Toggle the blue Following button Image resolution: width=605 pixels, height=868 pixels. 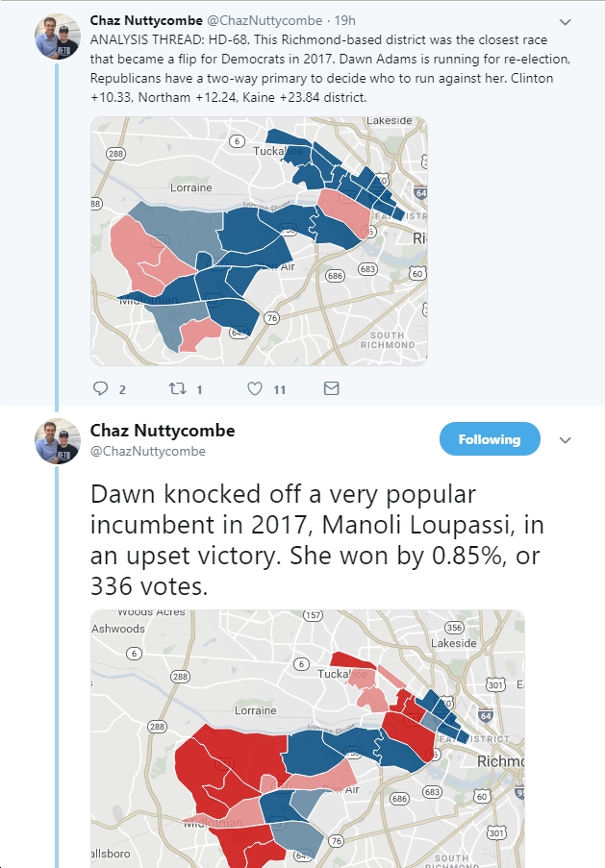click(x=490, y=439)
